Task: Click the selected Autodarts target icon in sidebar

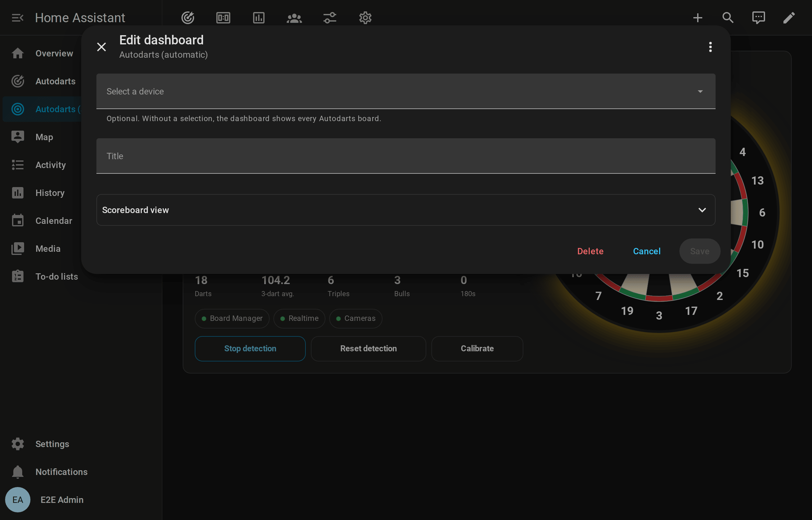Action: 17,109
